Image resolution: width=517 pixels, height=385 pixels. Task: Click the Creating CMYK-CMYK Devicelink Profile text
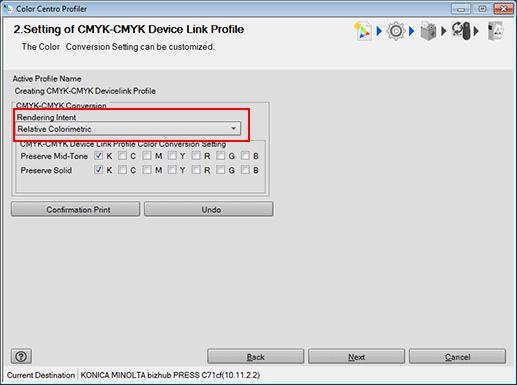(x=85, y=91)
